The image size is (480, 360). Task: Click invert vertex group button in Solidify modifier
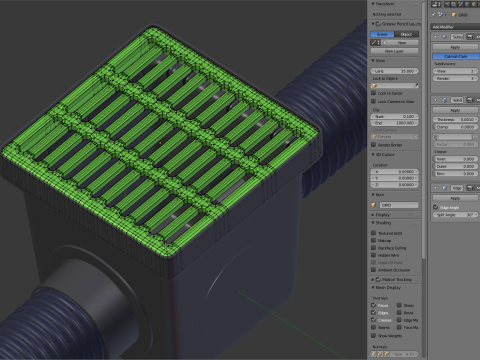coord(475,137)
